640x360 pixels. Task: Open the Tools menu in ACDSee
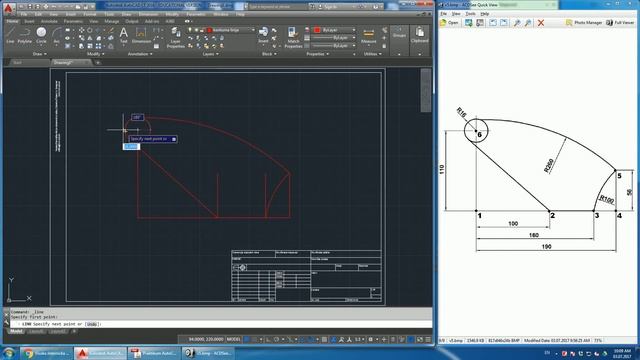[470, 14]
